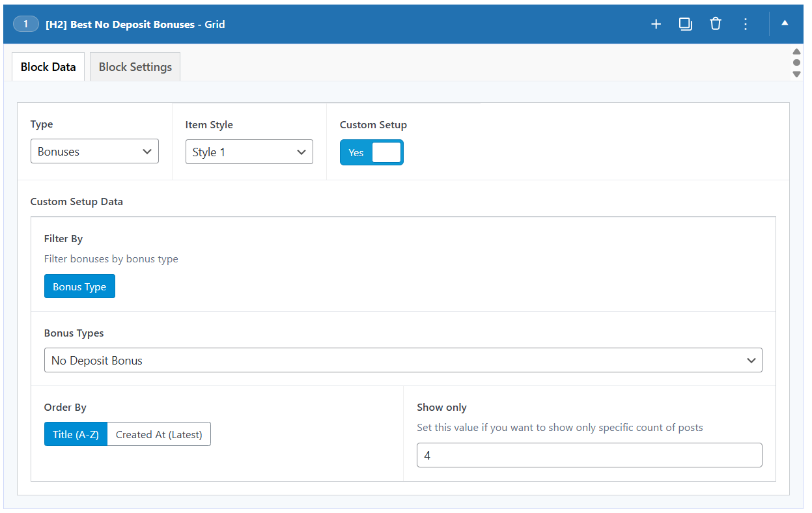812x513 pixels.
Task: Add a new block using the plus icon
Action: click(x=656, y=23)
